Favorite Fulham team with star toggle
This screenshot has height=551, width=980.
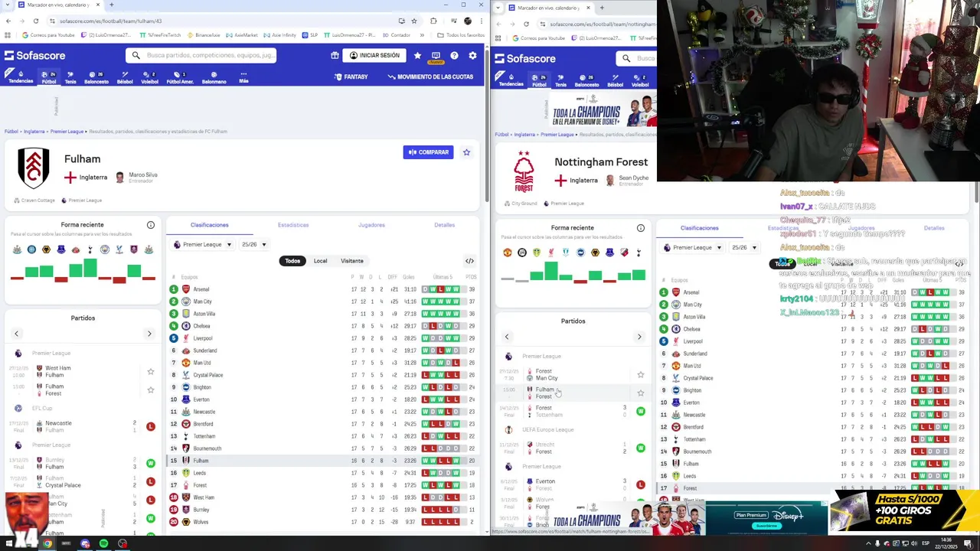point(466,152)
